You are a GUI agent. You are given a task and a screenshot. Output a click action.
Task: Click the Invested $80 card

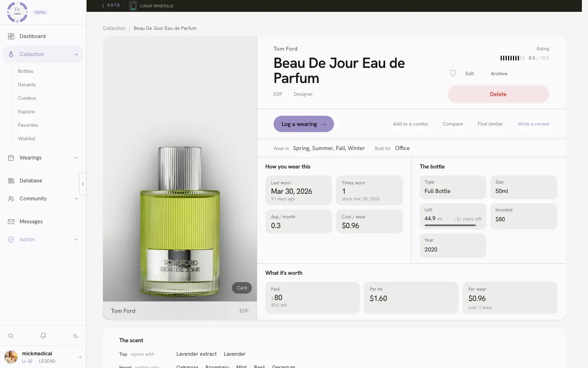524,216
